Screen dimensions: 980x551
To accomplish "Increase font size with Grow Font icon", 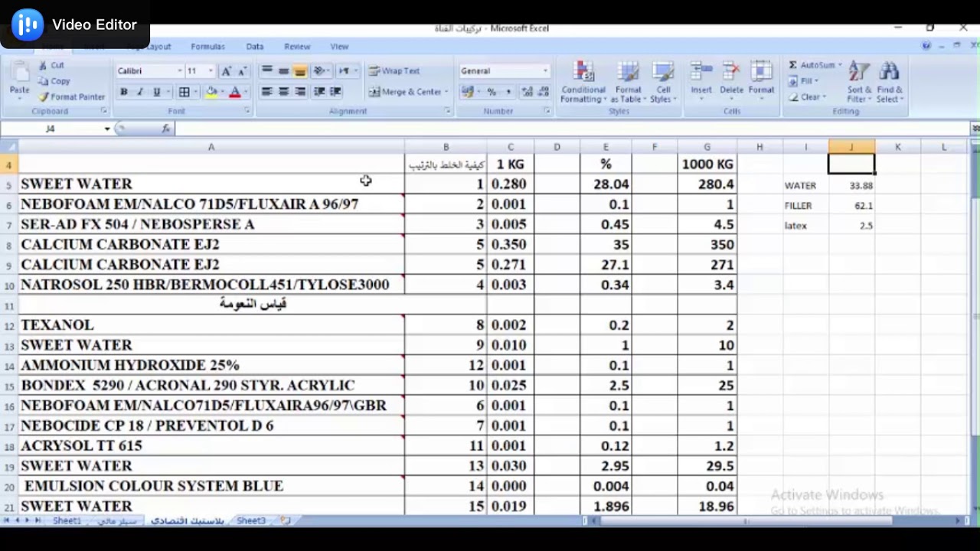I will point(226,71).
